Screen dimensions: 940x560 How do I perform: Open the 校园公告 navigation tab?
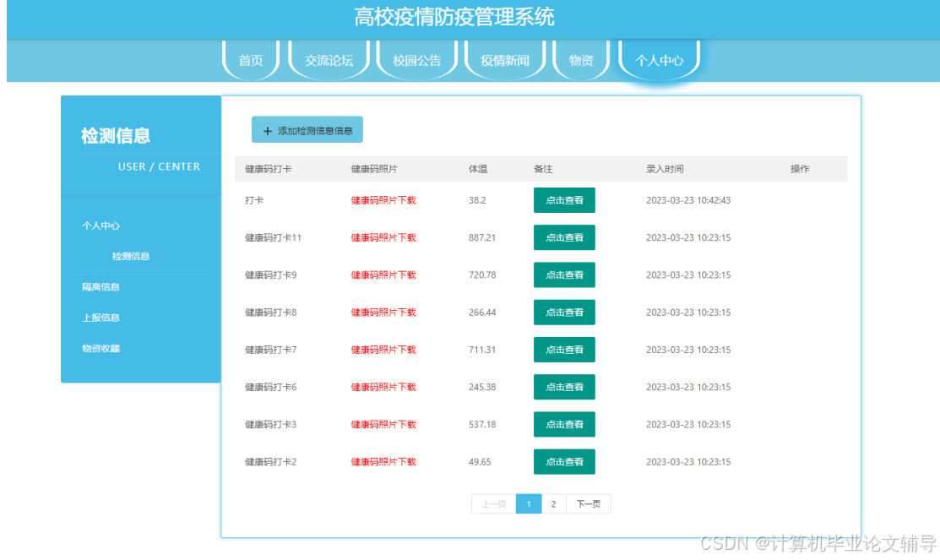(x=416, y=59)
